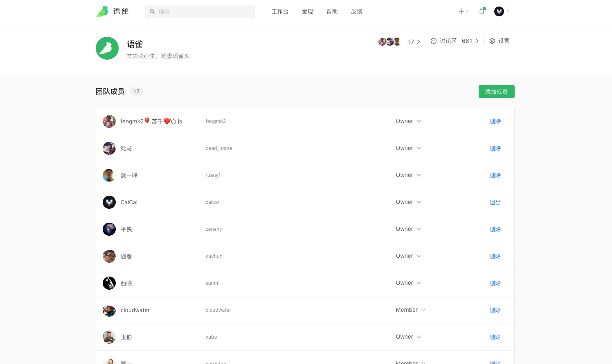This screenshot has height=364, width=612.
Task: Open the user avatar menu in header
Action: pyautogui.click(x=499, y=11)
